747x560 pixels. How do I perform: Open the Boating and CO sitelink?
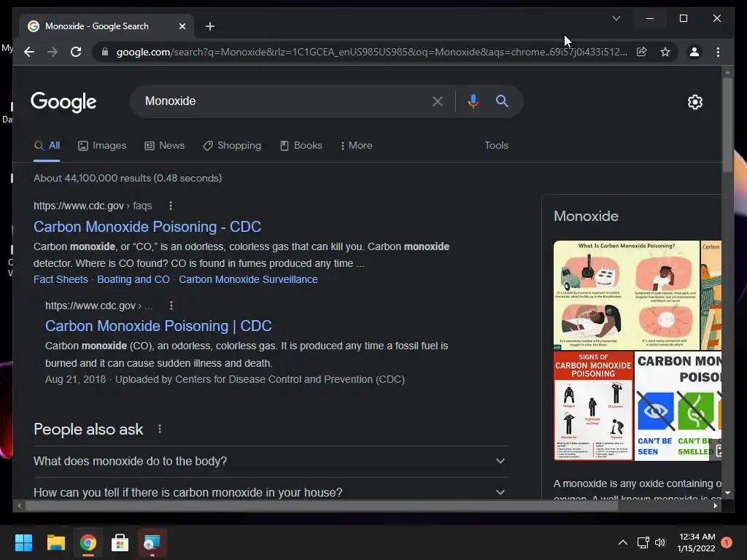coord(133,279)
